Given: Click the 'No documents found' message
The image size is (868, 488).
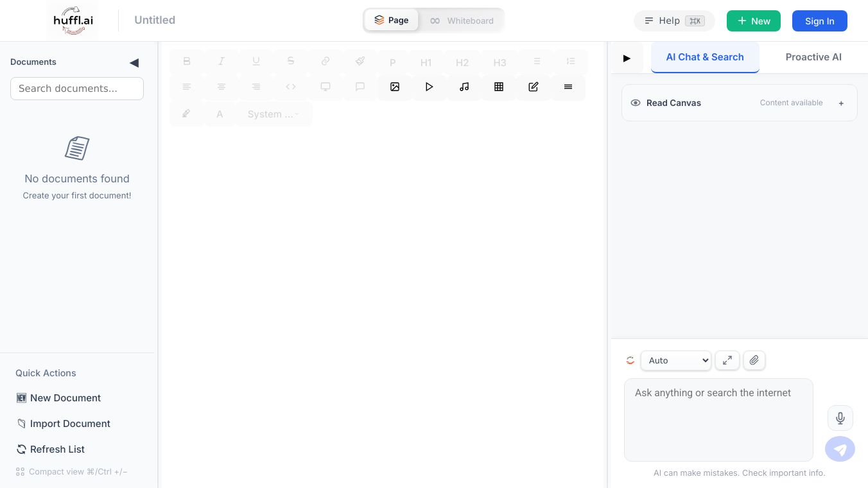Looking at the screenshot, I should point(77,179).
